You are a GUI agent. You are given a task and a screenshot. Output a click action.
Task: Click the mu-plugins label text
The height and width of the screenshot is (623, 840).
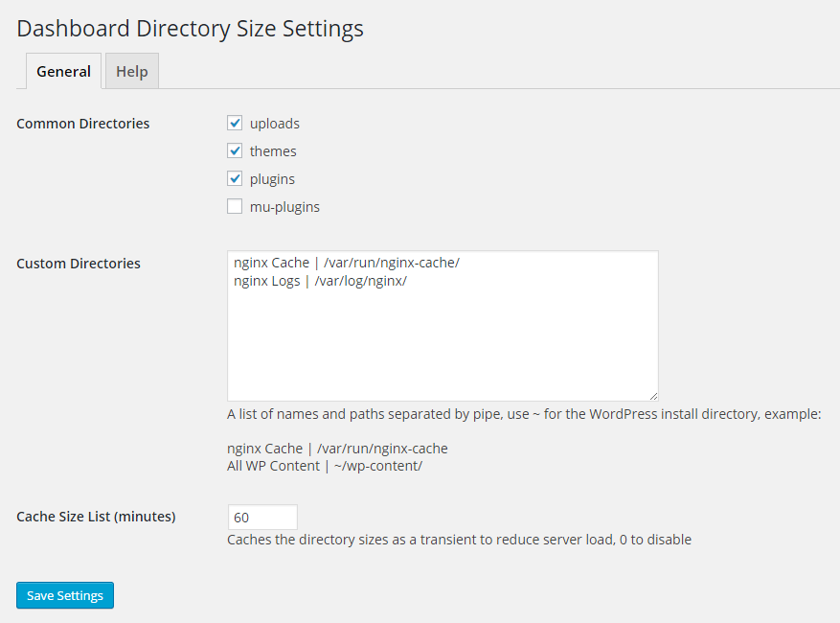pyautogui.click(x=284, y=207)
